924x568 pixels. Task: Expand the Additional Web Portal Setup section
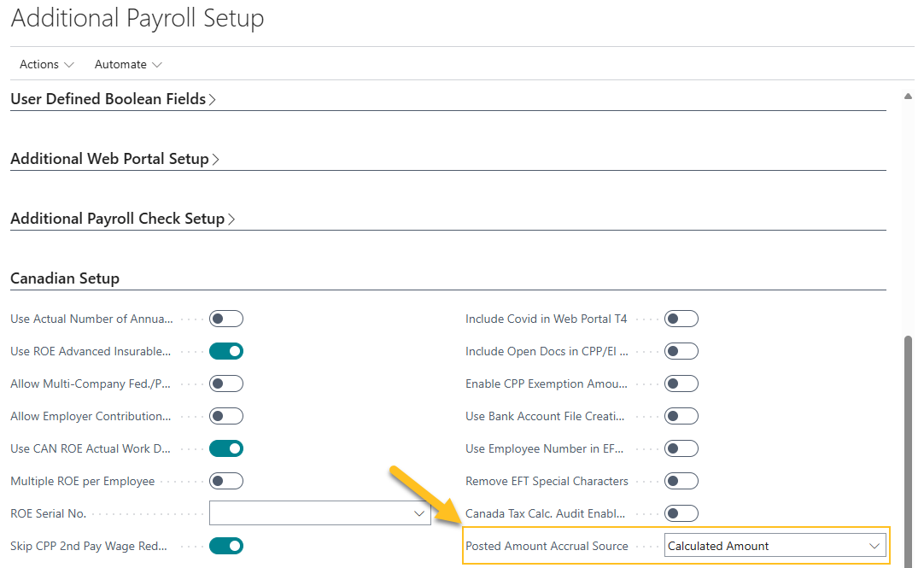115,158
